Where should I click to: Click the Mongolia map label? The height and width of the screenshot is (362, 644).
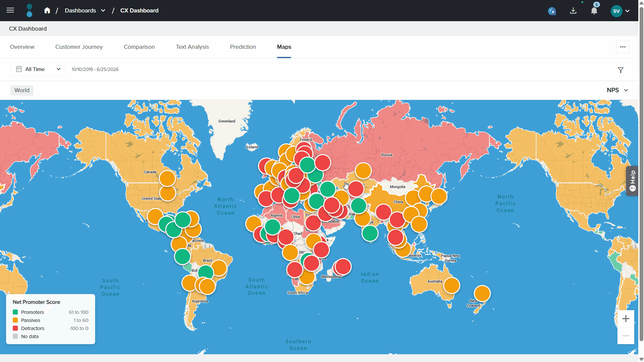coord(398,187)
